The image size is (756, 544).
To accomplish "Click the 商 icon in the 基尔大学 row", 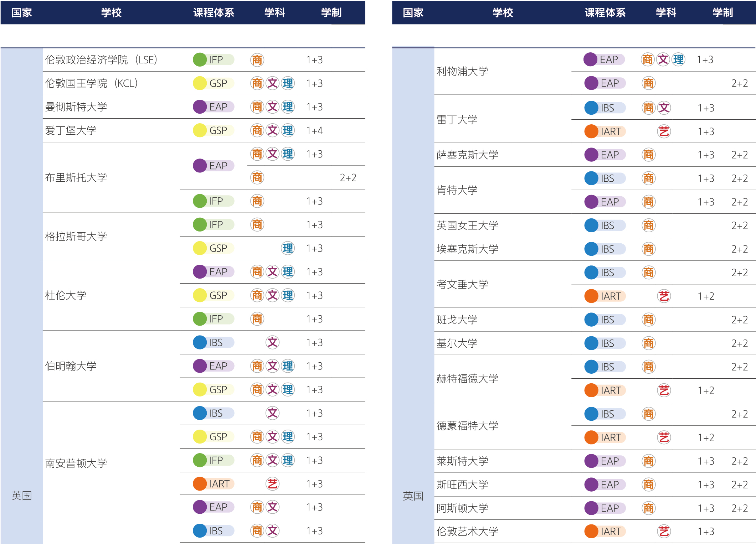I will [649, 343].
